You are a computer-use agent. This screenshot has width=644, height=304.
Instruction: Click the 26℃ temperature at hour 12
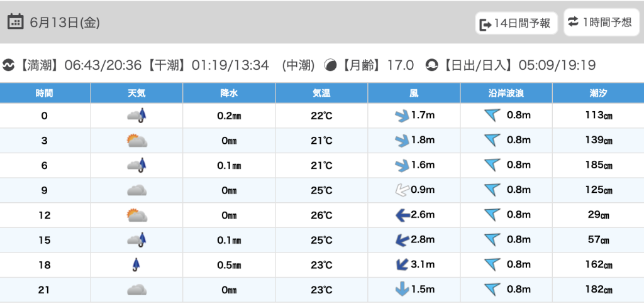pos(322,215)
